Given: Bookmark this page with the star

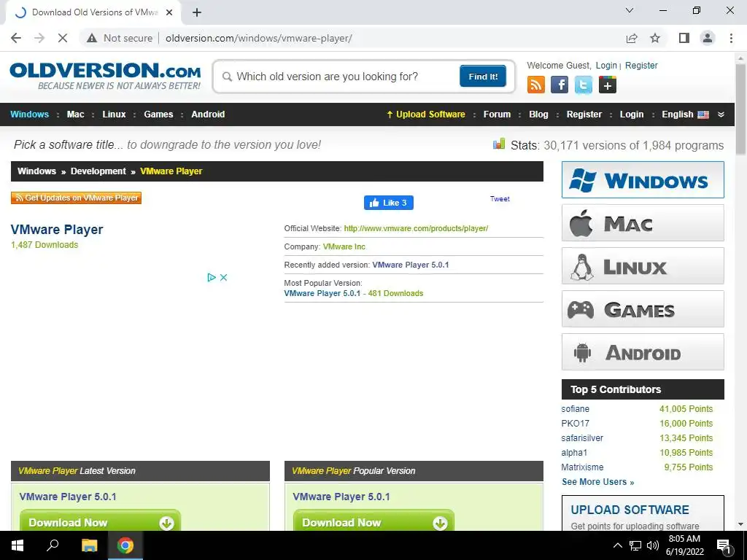Looking at the screenshot, I should 656,38.
